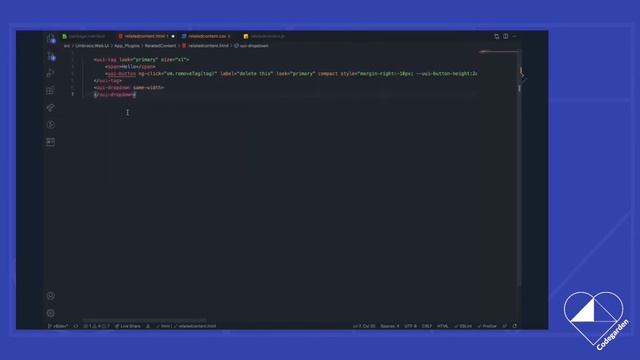Screen dimensions: 640x360
Task: Click the closing uui-dropdown tag line
Action: tap(115, 94)
